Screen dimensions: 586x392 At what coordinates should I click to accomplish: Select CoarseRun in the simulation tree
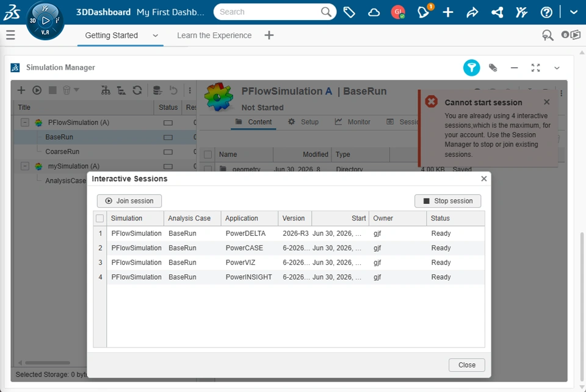pyautogui.click(x=62, y=151)
